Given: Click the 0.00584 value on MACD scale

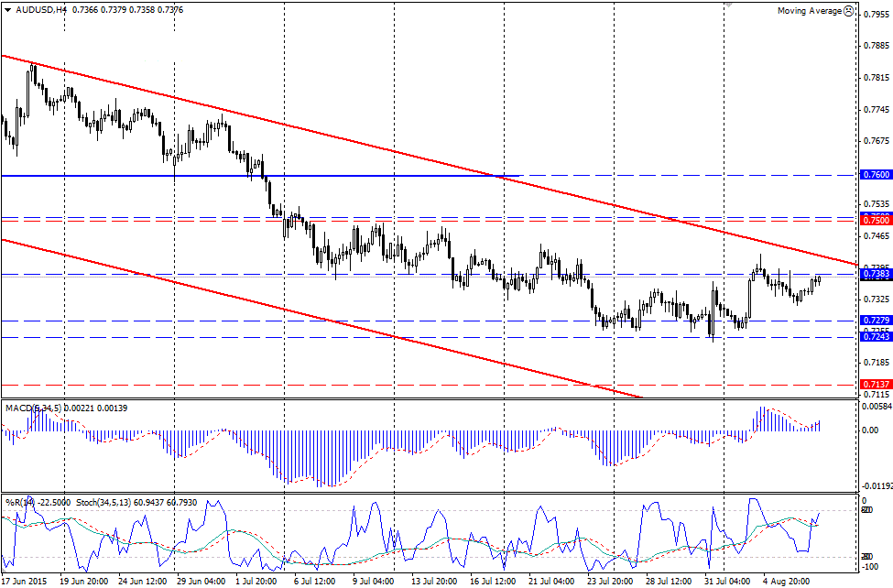Looking at the screenshot, I should (x=877, y=405).
